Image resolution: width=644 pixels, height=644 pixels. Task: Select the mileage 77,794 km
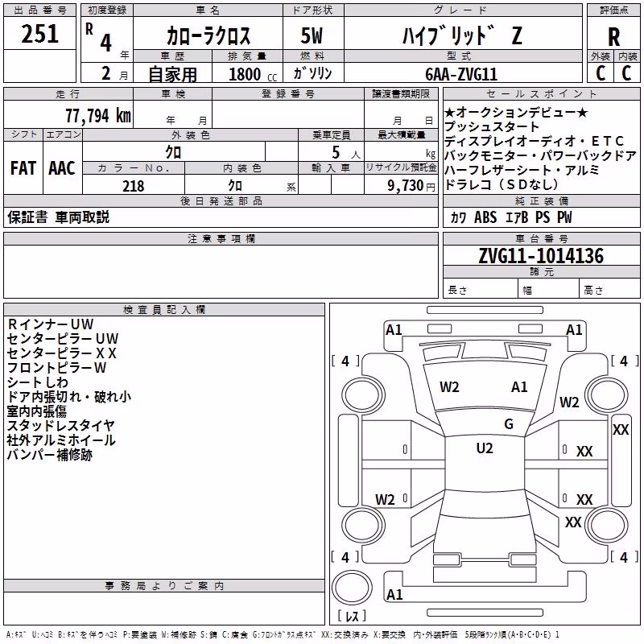(x=98, y=116)
